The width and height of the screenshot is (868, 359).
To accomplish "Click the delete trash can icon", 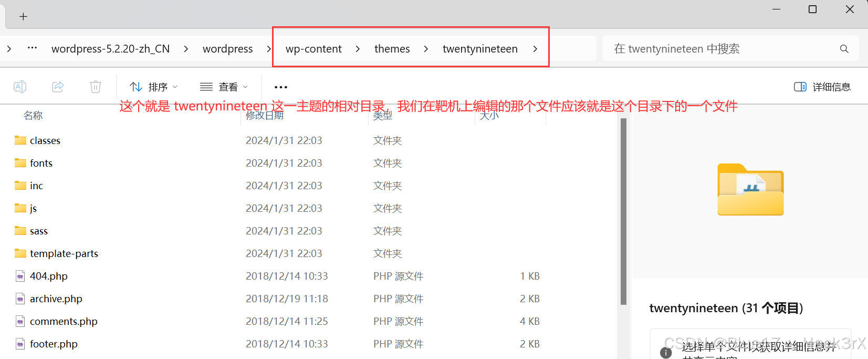I will coord(96,87).
